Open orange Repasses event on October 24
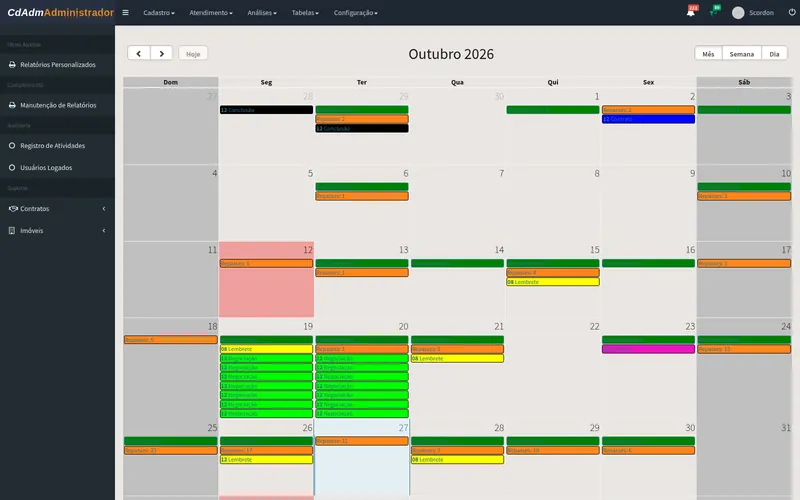The height and width of the screenshot is (500, 800). (744, 349)
